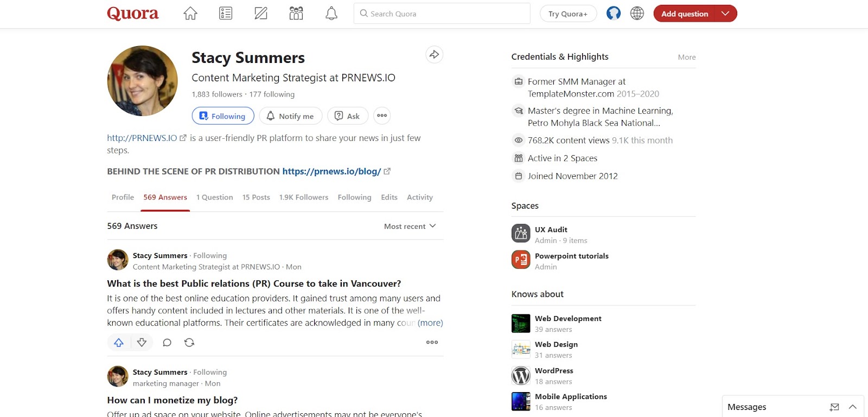This screenshot has width=868, height=417.
Task: Downvote the Vancouver PR course answer
Action: [x=142, y=343]
